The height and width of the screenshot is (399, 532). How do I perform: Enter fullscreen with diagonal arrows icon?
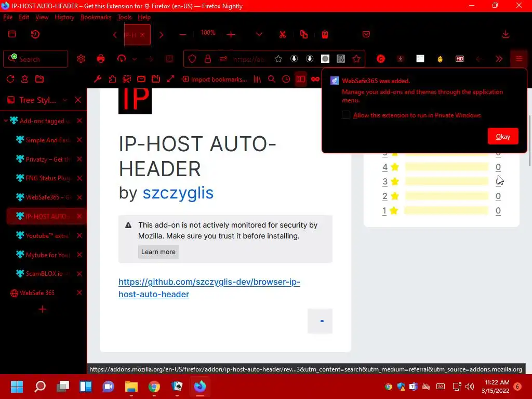click(170, 79)
